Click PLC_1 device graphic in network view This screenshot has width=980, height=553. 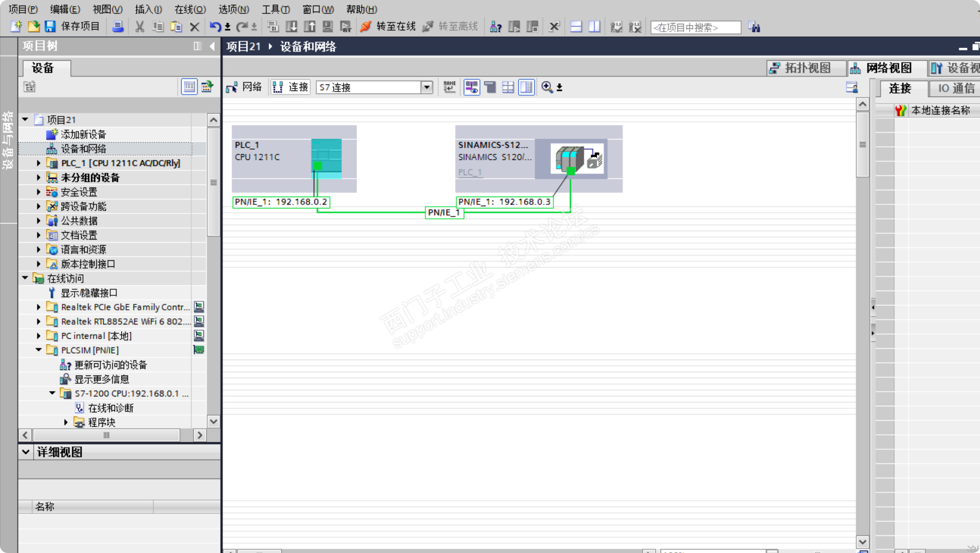point(326,158)
